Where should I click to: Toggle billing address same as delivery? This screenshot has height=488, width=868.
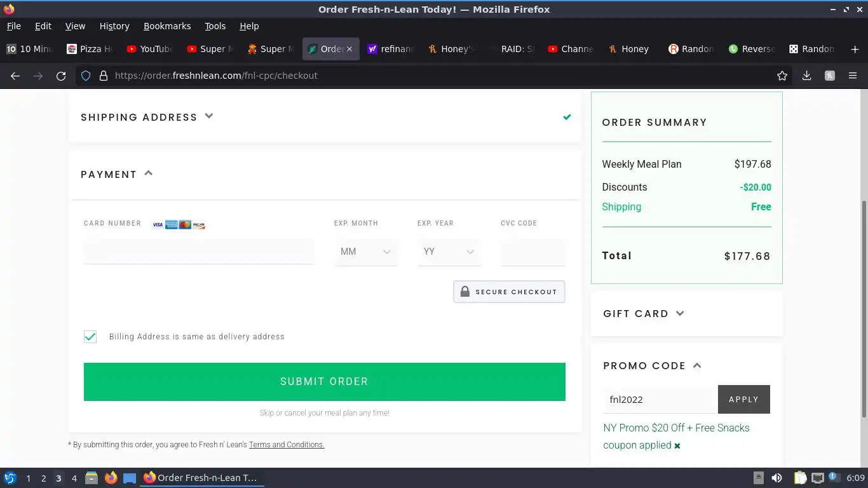coord(90,337)
